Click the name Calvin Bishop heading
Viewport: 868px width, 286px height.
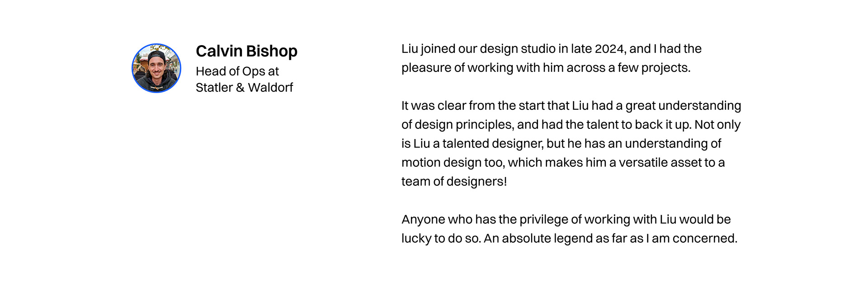coord(246,51)
